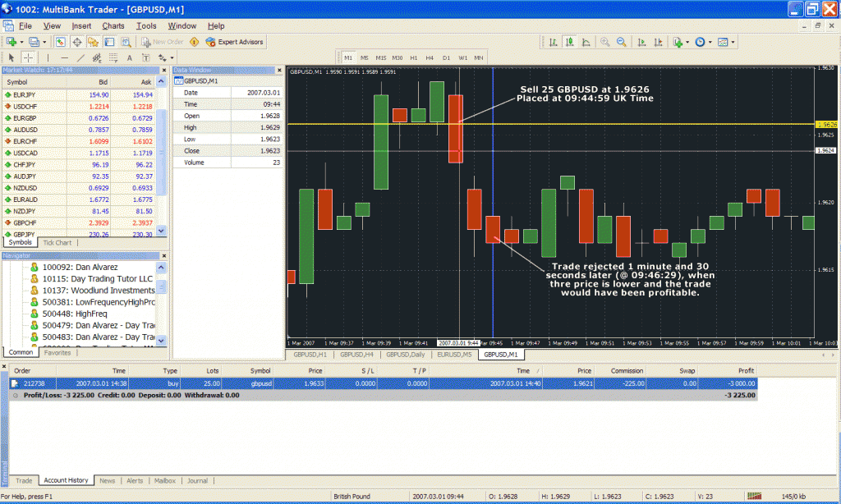The image size is (841, 504).
Task: Open the Strategy Tester magnifier icon
Action: click(x=126, y=42)
